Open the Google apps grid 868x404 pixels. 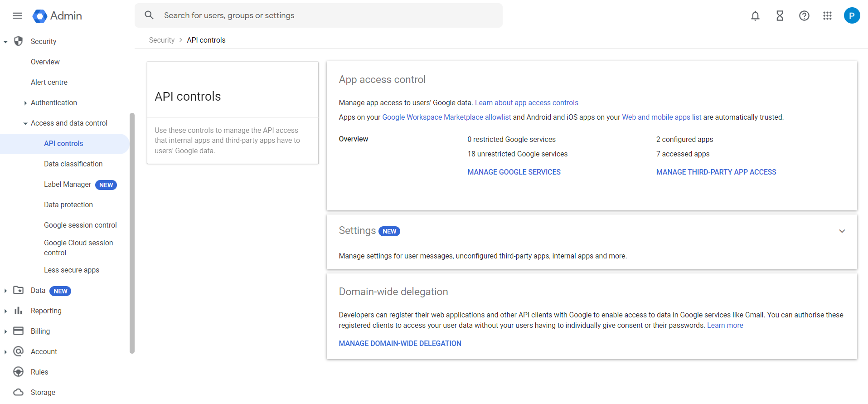click(x=827, y=16)
